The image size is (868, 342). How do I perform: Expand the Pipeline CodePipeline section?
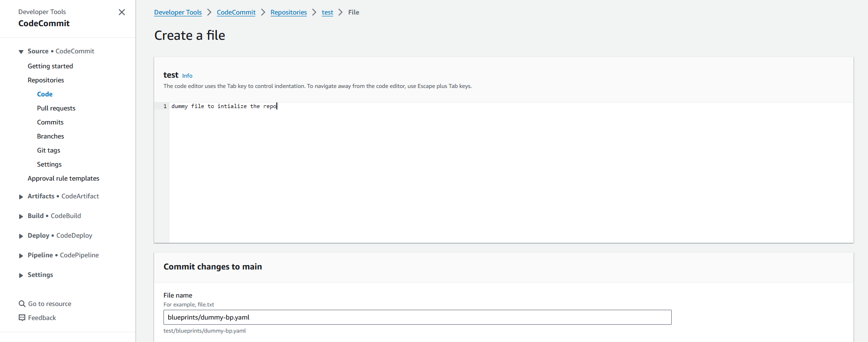(21, 256)
